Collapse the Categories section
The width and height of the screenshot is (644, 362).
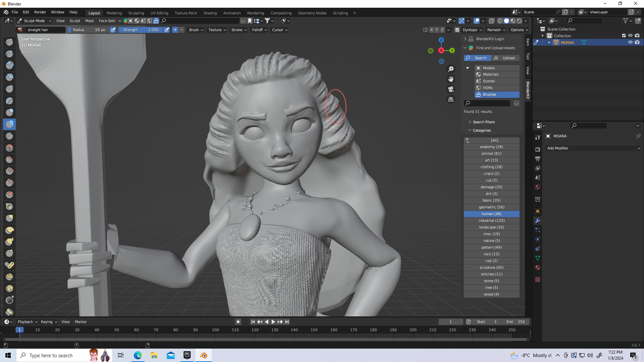(x=482, y=130)
